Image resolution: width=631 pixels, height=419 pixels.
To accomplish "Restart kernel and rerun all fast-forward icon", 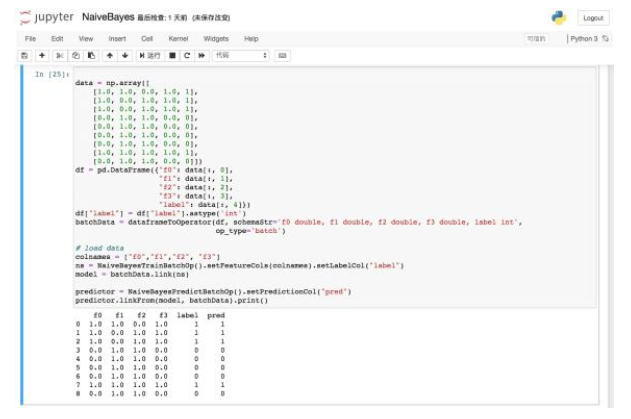I will coord(202,56).
